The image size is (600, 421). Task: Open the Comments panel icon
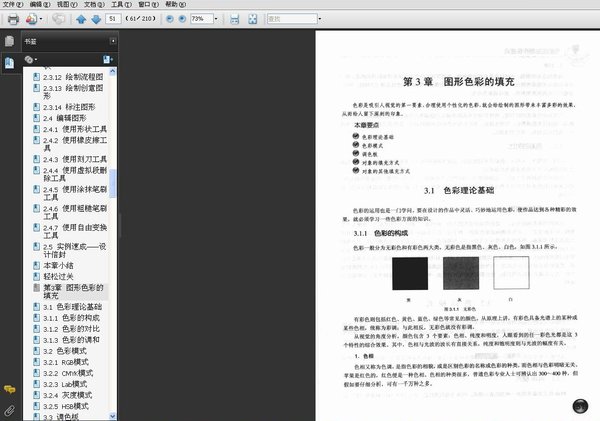[10, 388]
